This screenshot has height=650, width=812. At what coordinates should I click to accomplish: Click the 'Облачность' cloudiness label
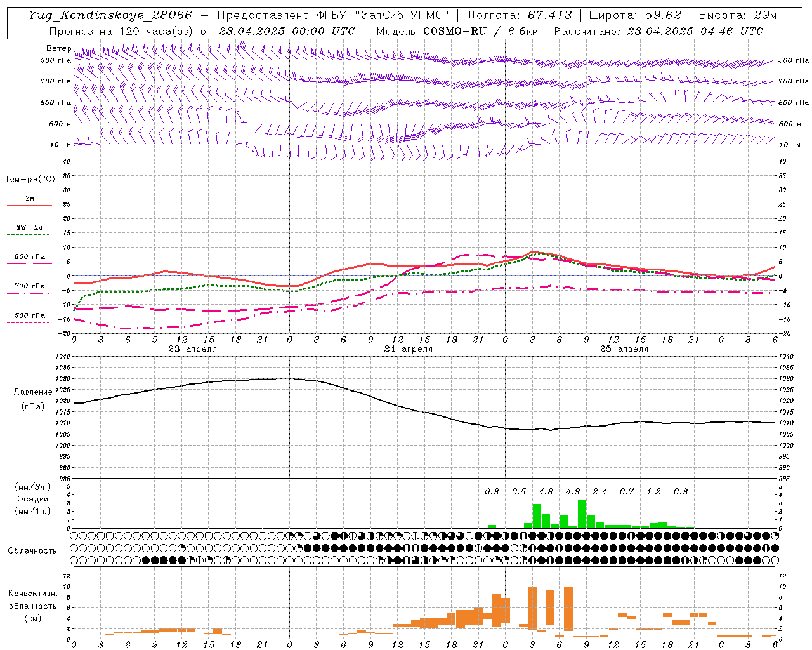click(32, 551)
